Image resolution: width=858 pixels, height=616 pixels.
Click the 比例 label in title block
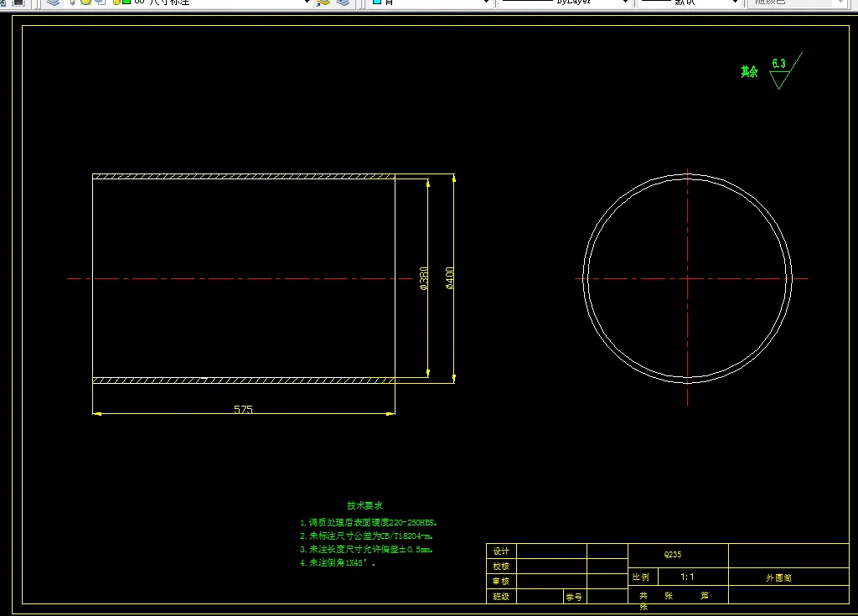[641, 577]
